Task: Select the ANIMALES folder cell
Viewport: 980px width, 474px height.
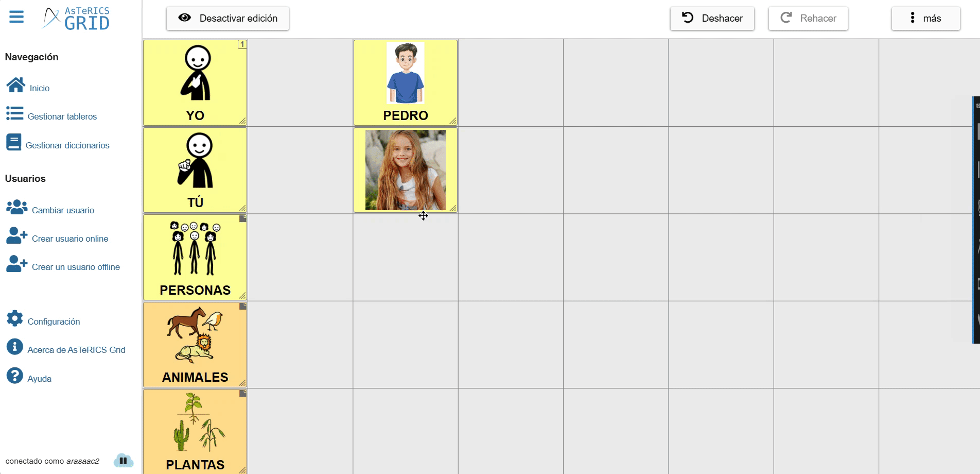Action: (195, 344)
